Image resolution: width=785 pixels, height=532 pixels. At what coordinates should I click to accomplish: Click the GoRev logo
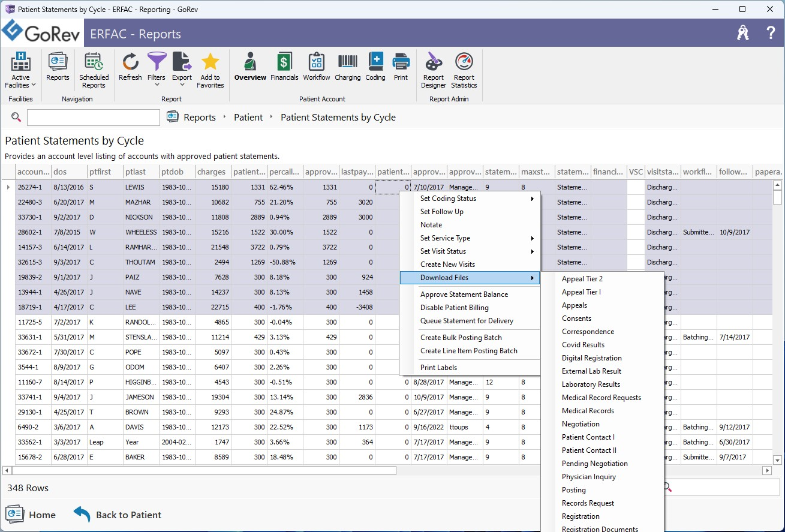[43, 32]
